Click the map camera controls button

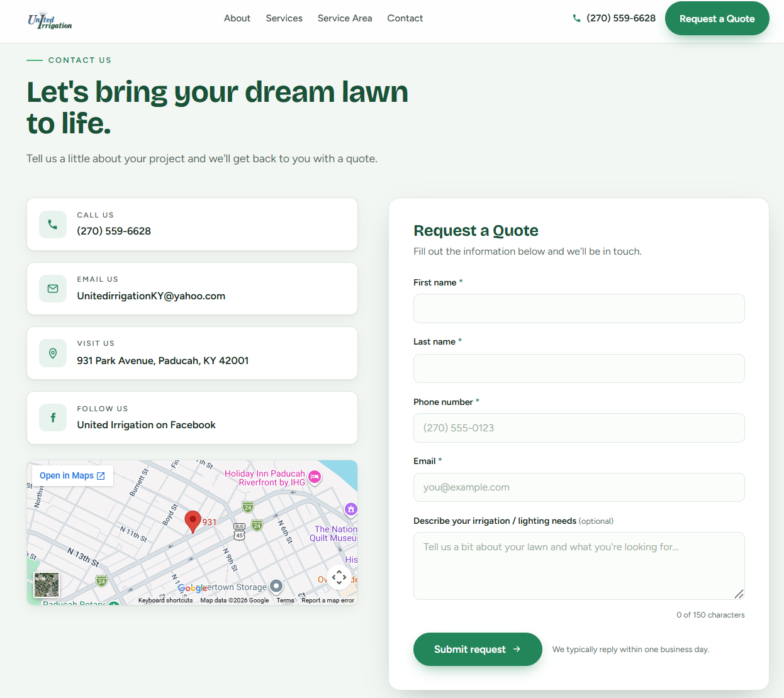point(339,577)
